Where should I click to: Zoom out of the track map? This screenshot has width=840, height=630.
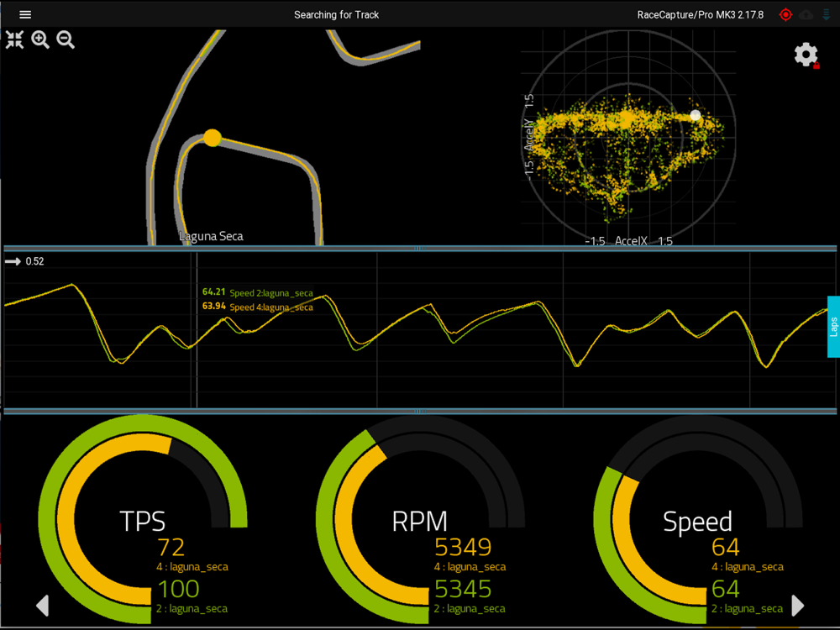point(66,39)
